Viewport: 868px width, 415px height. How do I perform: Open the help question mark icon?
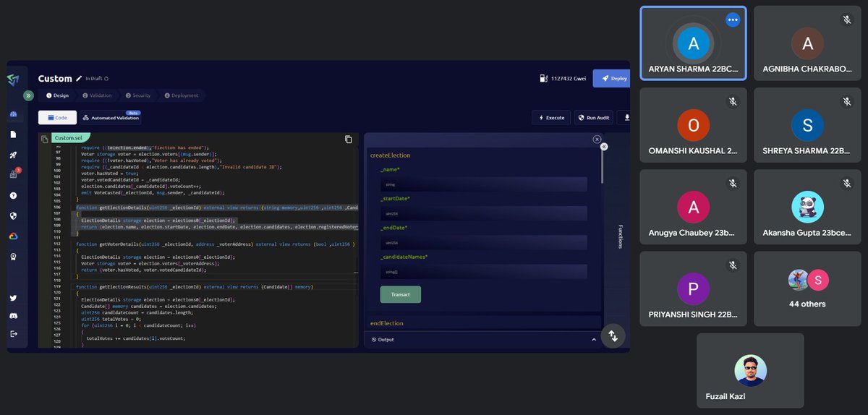pyautogui.click(x=14, y=195)
